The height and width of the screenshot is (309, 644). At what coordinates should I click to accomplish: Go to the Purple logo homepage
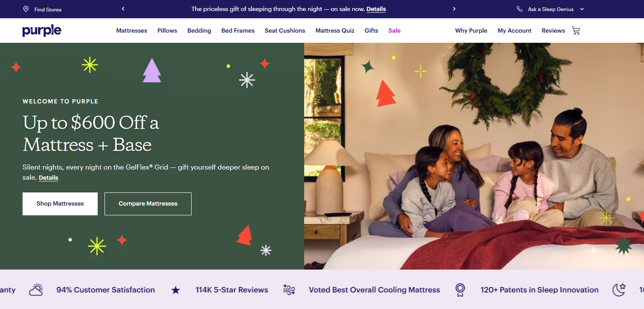click(42, 31)
